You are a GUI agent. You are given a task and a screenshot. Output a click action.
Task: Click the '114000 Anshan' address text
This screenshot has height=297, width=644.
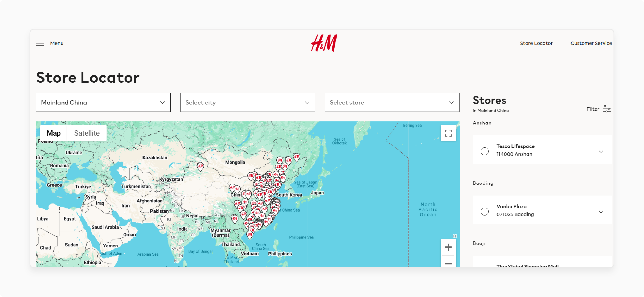click(514, 154)
